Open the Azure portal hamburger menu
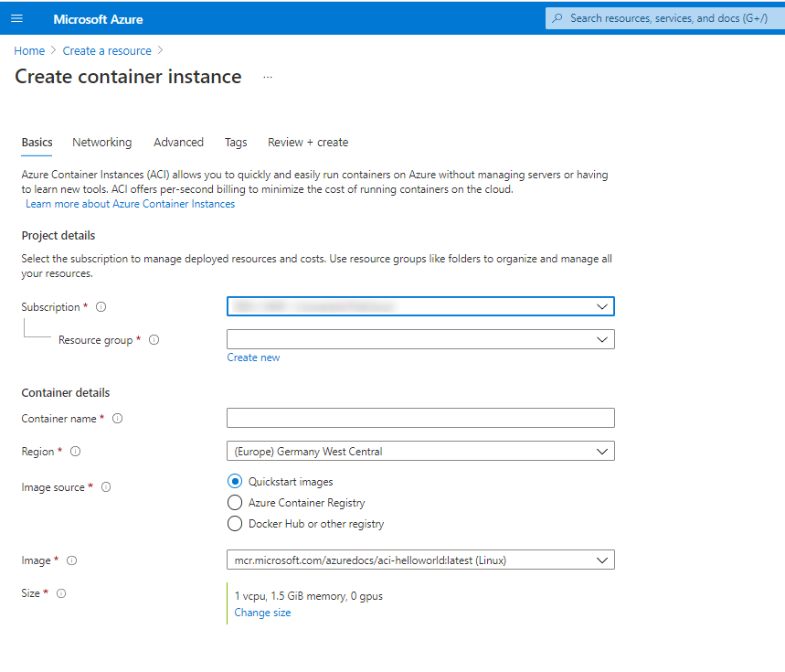This screenshot has width=785, height=672. (x=16, y=18)
